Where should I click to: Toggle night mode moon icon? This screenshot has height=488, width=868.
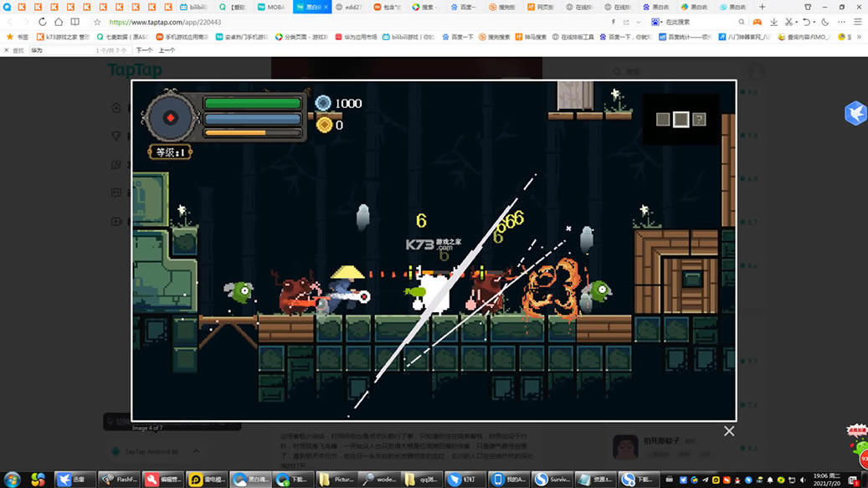coord(825,22)
